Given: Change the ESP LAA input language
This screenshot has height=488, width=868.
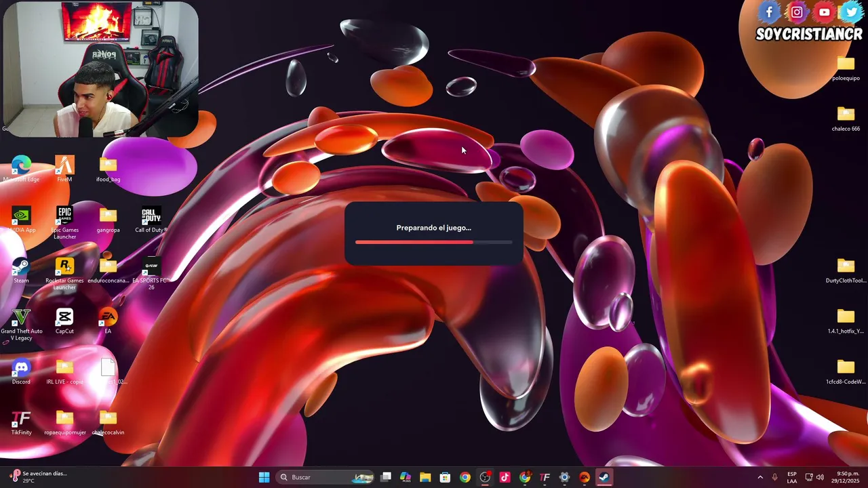Looking at the screenshot, I should (792, 477).
